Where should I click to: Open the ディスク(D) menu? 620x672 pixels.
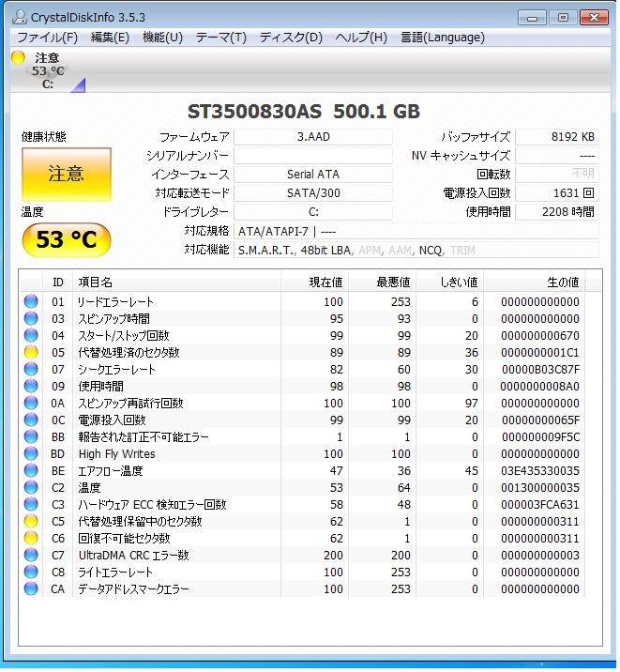[x=291, y=38]
